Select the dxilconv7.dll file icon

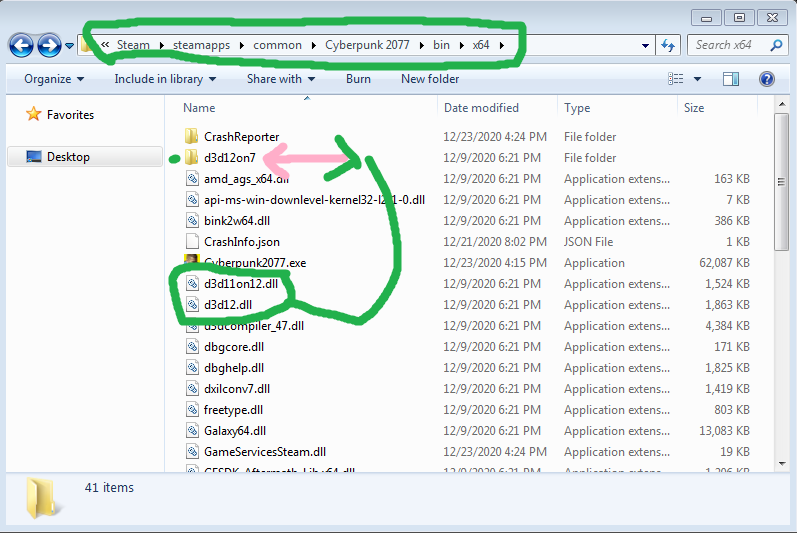tap(192, 389)
